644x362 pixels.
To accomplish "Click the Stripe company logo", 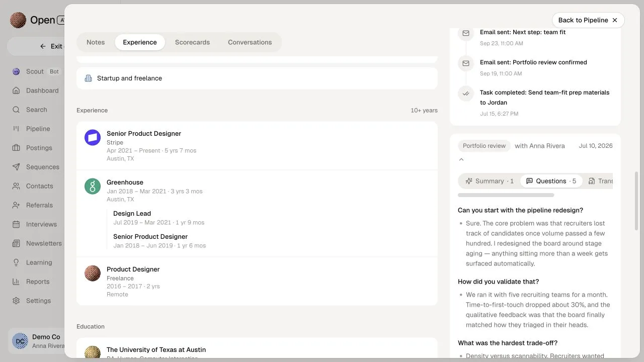I will tap(93, 137).
